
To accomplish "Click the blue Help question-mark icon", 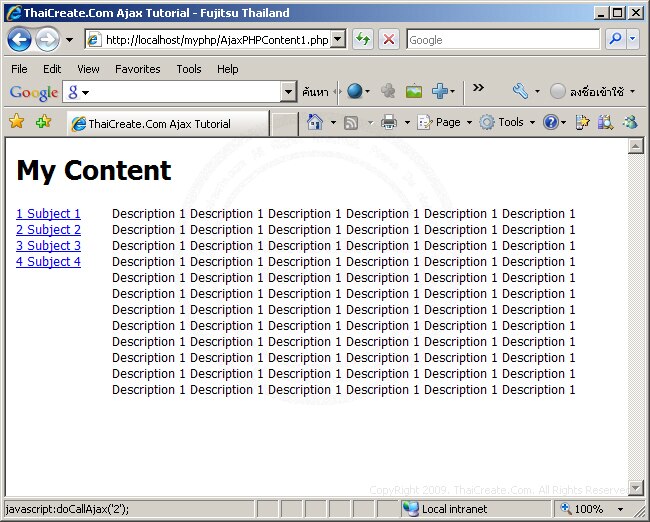I will tap(551, 122).
